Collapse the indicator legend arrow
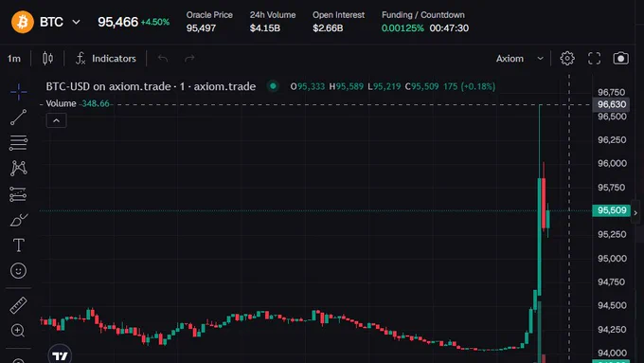This screenshot has width=644, height=363. pos(56,120)
